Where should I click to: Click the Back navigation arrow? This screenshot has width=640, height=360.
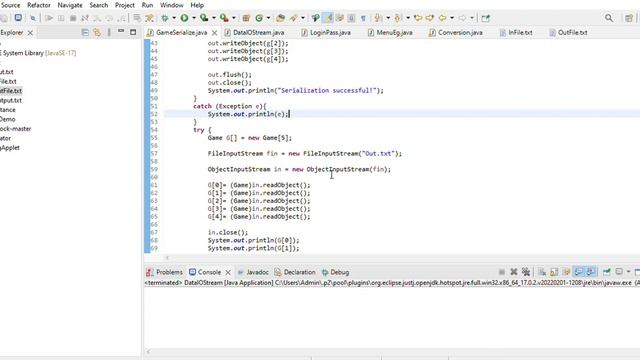pyautogui.click(x=442, y=18)
